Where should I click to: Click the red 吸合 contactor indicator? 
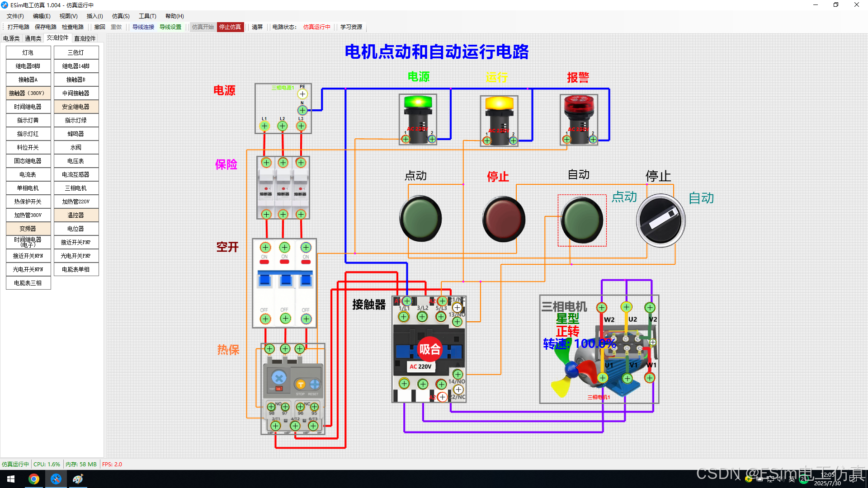pos(429,349)
